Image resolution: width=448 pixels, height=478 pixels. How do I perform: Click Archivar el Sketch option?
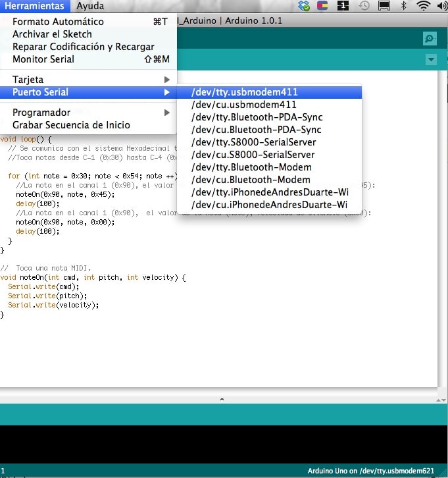click(52, 34)
